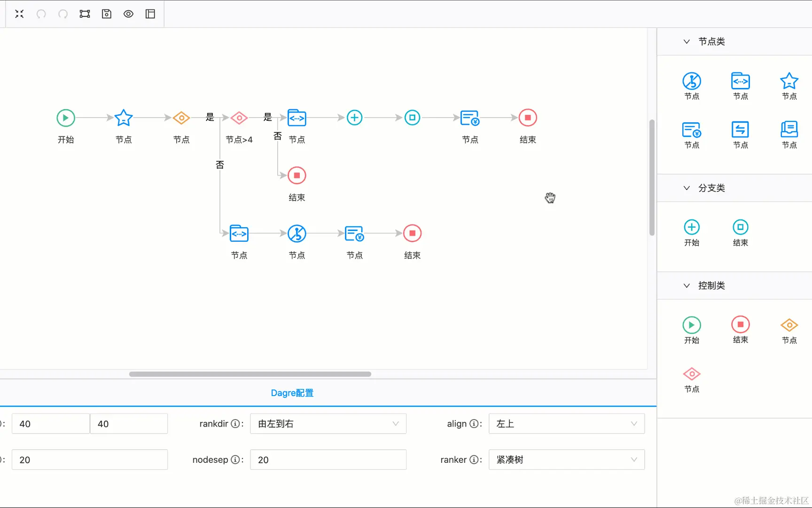812x508 pixels.
Task: Open the rankdir dropdown showing 由左到右
Action: [x=328, y=424]
